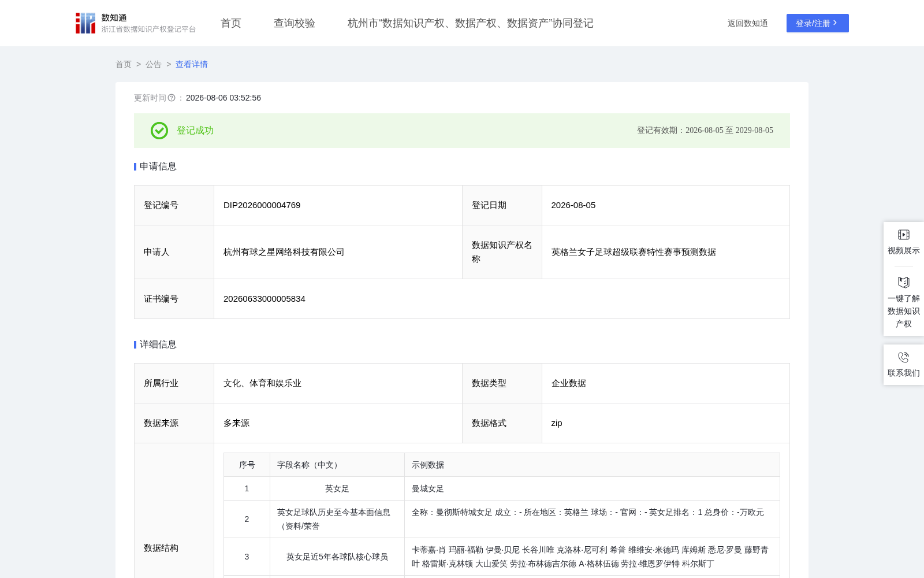Image resolution: width=924 pixels, height=578 pixels.
Task: Click 英格兰女子足球超级联赛特性赛事预测数据 cell
Action: 666,252
